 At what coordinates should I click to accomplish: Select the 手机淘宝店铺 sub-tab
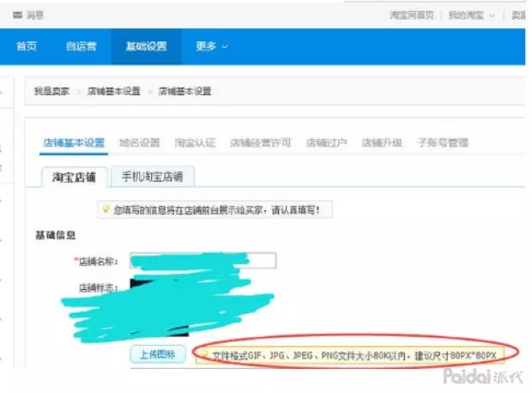pos(153,177)
